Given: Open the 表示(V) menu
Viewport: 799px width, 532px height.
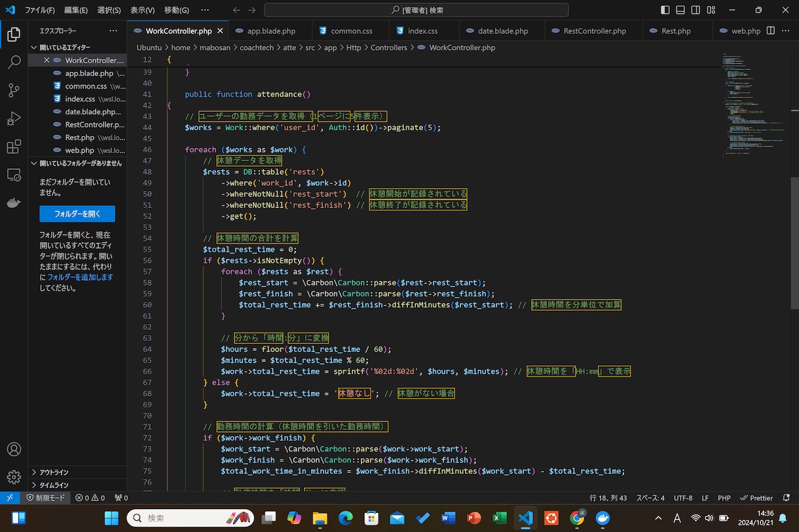Looking at the screenshot, I should (x=142, y=10).
